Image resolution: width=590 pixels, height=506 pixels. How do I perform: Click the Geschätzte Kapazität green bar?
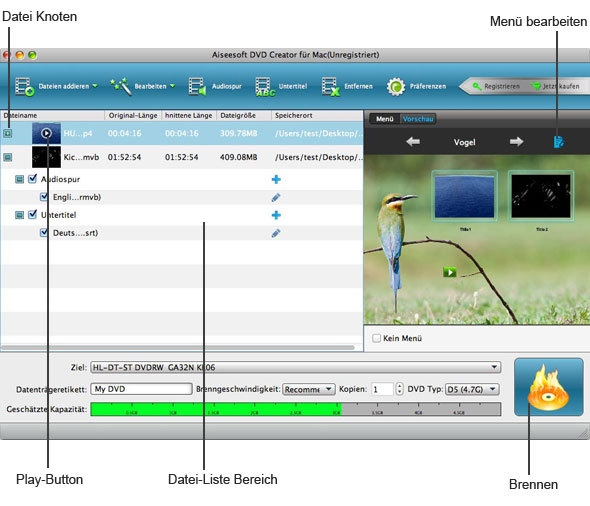click(216, 409)
